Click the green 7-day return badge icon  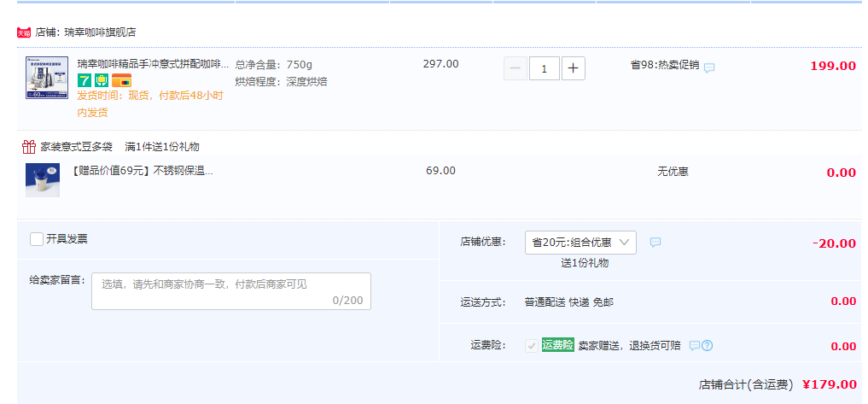coord(84,80)
